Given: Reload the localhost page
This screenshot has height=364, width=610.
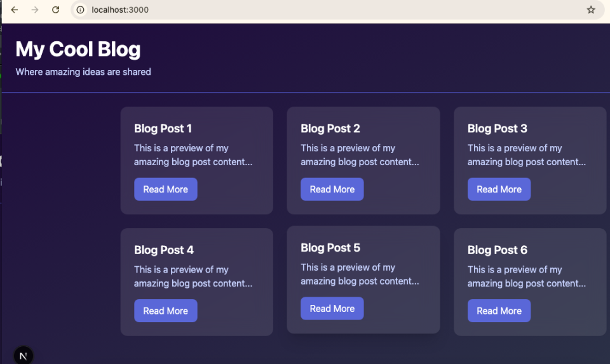Looking at the screenshot, I should 55,10.
